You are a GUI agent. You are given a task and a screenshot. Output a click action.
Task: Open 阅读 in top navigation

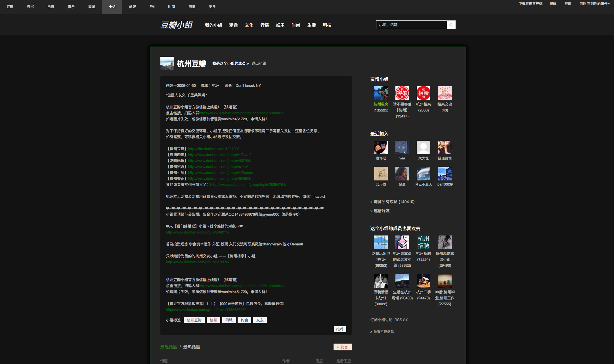click(x=133, y=7)
